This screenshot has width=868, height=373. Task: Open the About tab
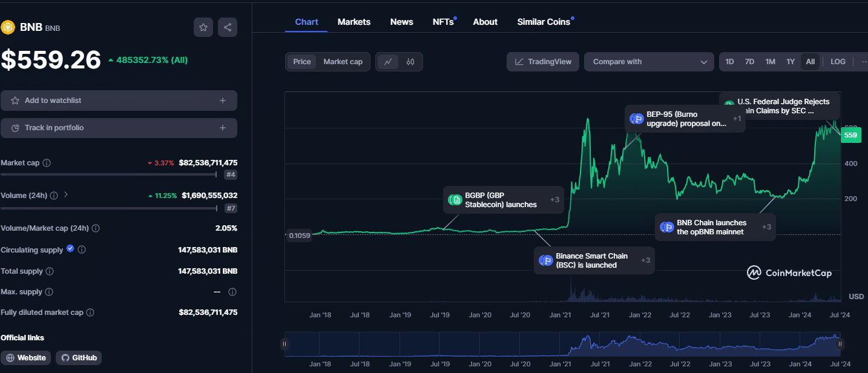[485, 22]
